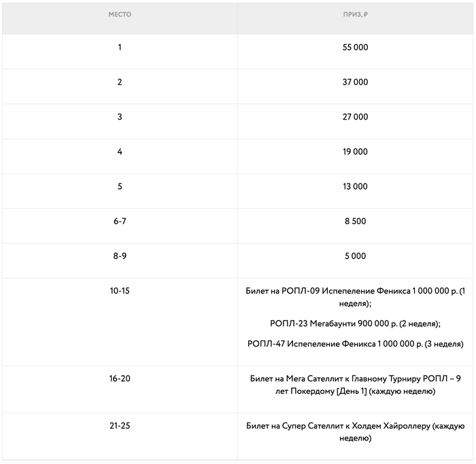
Task: Click the 8 500 prize value
Action: tap(356, 221)
